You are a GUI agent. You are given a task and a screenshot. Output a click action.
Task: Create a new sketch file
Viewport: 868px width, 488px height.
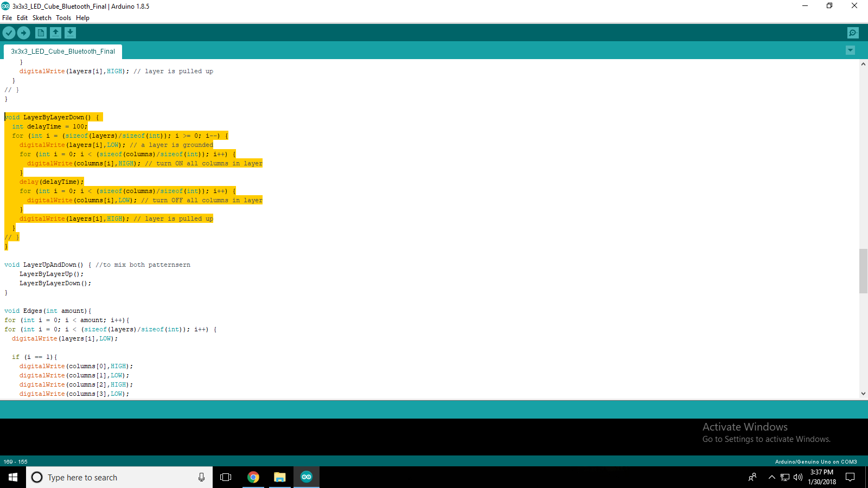click(x=41, y=33)
